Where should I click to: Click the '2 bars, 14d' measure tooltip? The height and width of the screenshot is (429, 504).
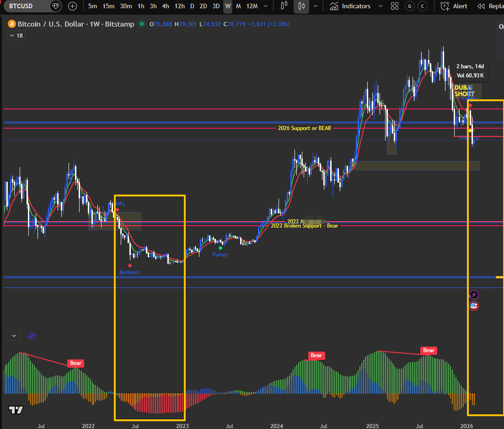click(x=470, y=71)
